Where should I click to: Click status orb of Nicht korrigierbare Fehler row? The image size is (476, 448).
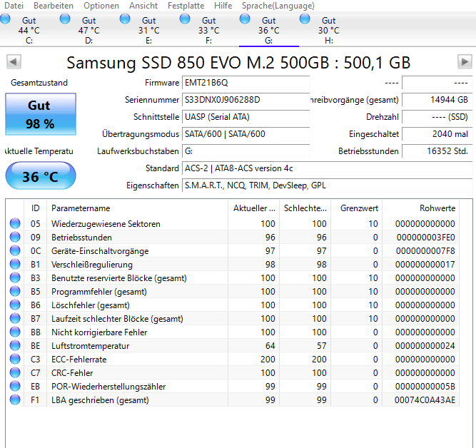point(15,332)
